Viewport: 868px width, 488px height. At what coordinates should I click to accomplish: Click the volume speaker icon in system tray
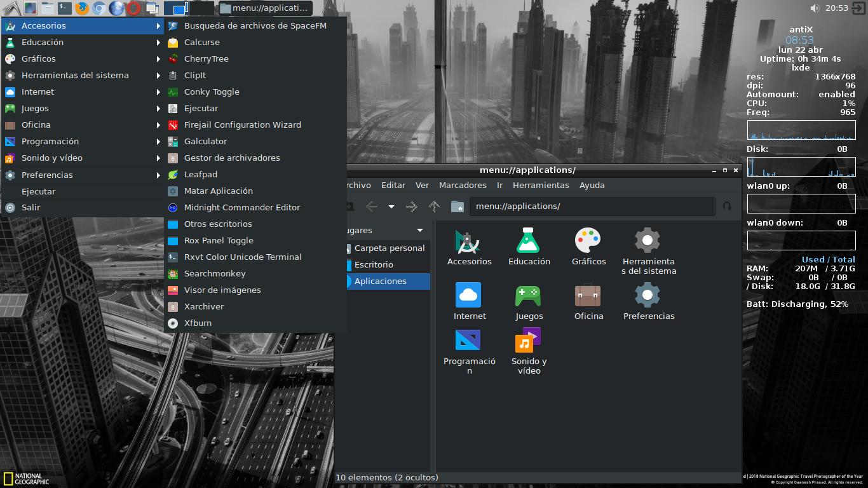[815, 8]
